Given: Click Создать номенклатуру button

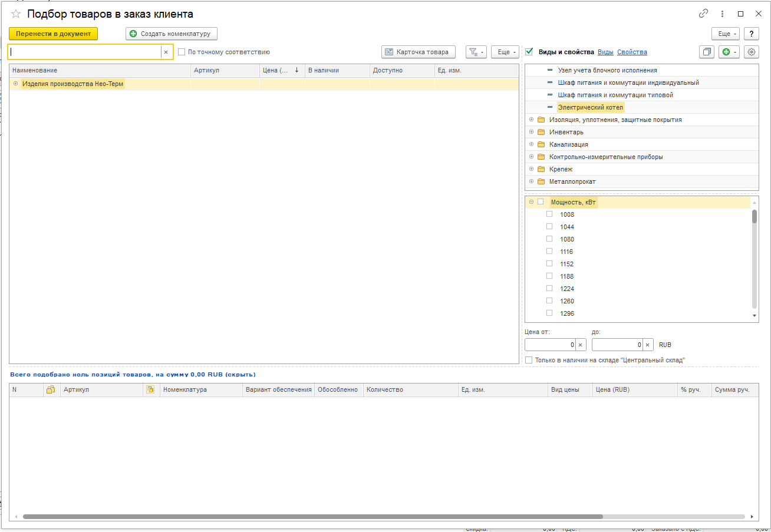Looking at the screenshot, I should pos(172,34).
